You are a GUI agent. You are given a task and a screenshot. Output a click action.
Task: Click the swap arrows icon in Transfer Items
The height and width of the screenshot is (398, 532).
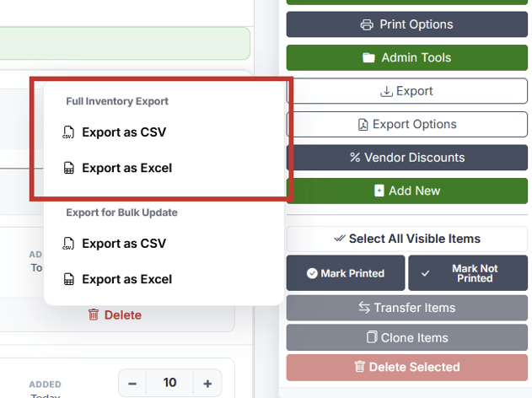click(x=364, y=308)
